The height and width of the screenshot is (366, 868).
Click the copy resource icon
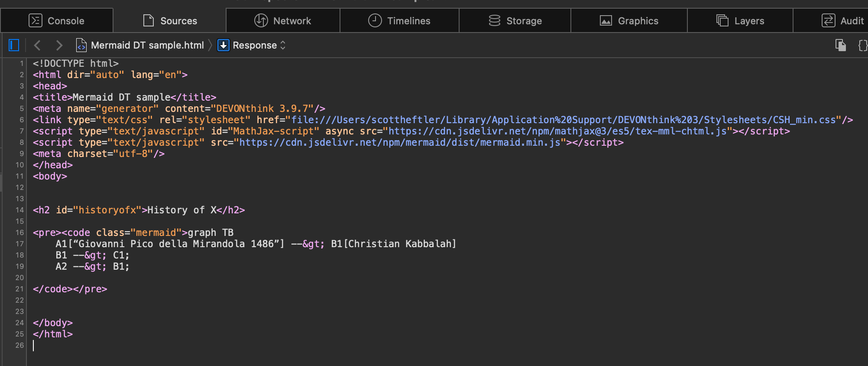coord(841,45)
